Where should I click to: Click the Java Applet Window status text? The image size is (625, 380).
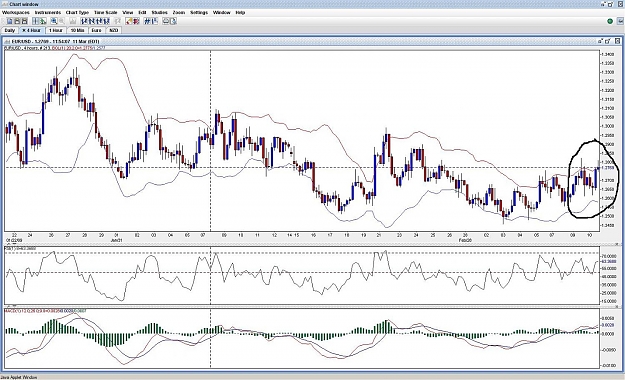click(x=19, y=377)
